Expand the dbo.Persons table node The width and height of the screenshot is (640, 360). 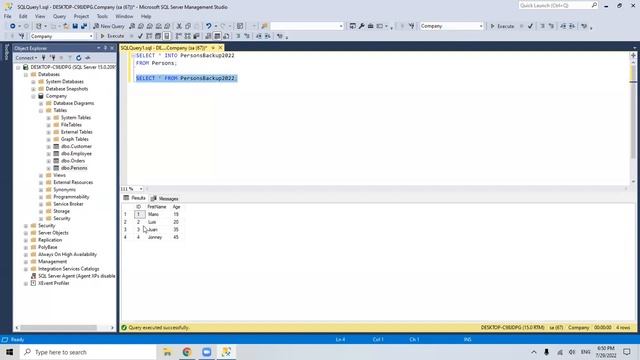49,168
